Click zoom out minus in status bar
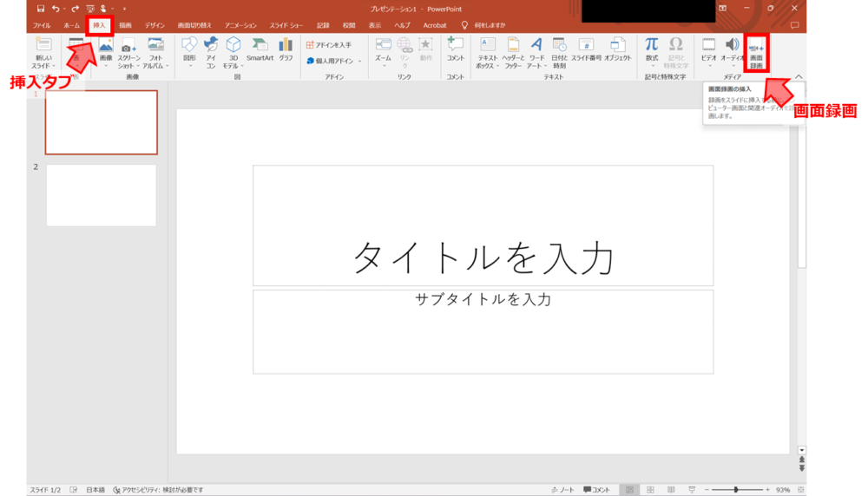 [707, 490]
